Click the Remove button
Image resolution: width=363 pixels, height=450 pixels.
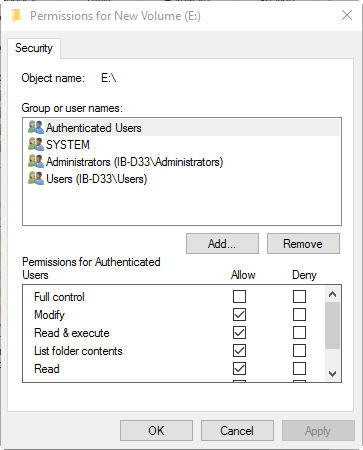pos(303,244)
